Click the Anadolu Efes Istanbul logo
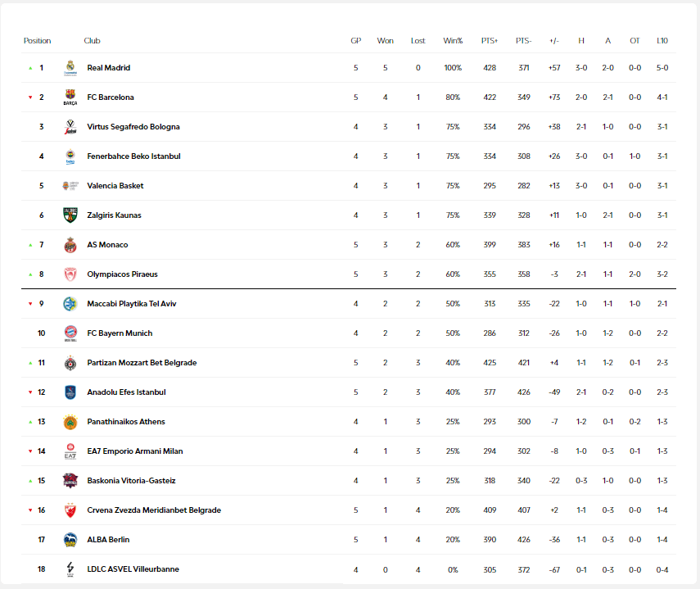The image size is (700, 589). [70, 392]
